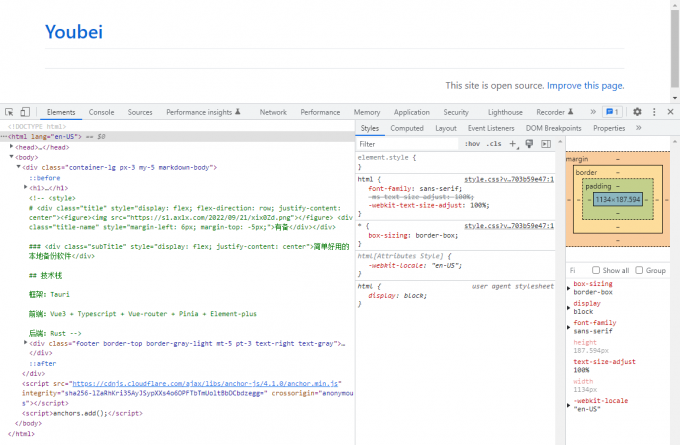This screenshot has width=680, height=445.
Task: Toggle the device toolbar icon
Action: [25, 112]
